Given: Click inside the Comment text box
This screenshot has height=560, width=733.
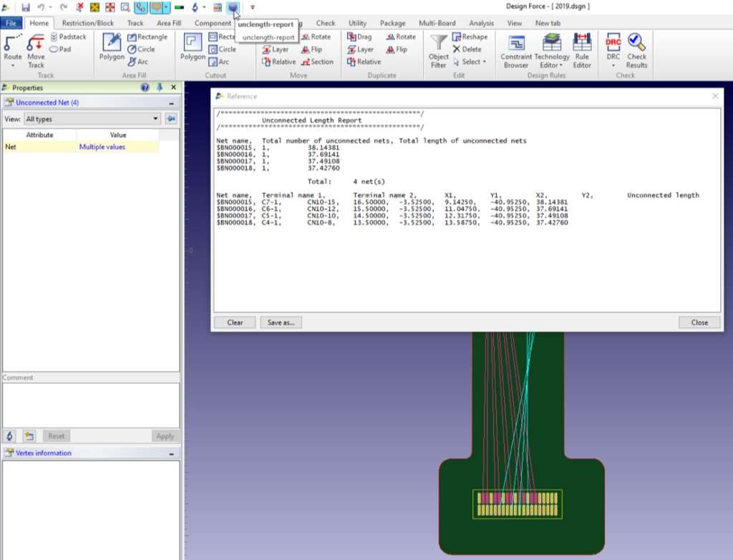Looking at the screenshot, I should pyautogui.click(x=91, y=405).
